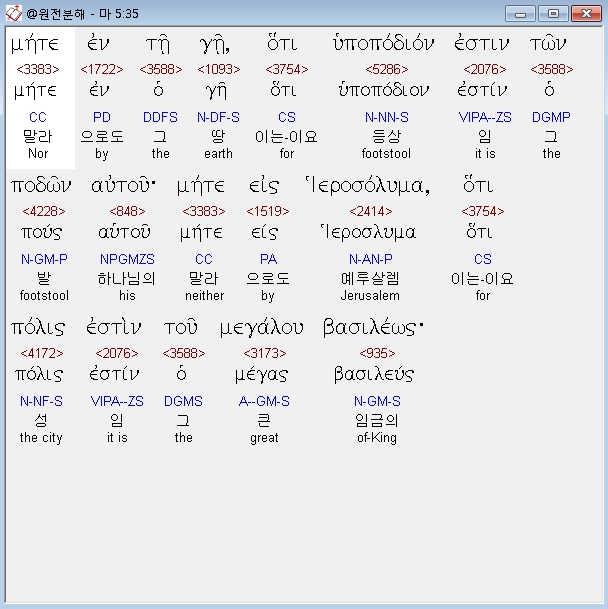Click the English gloss neither
608x609 pixels.
click(x=205, y=296)
